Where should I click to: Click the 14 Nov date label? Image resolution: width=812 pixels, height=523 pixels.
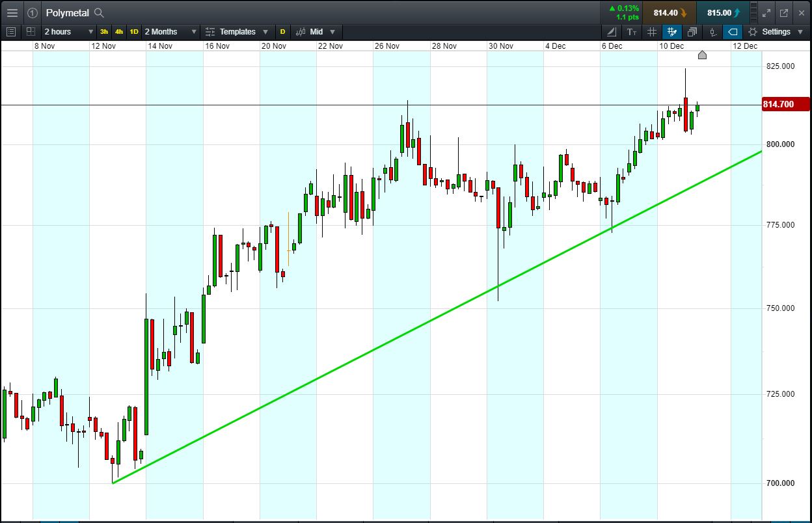pyautogui.click(x=160, y=46)
